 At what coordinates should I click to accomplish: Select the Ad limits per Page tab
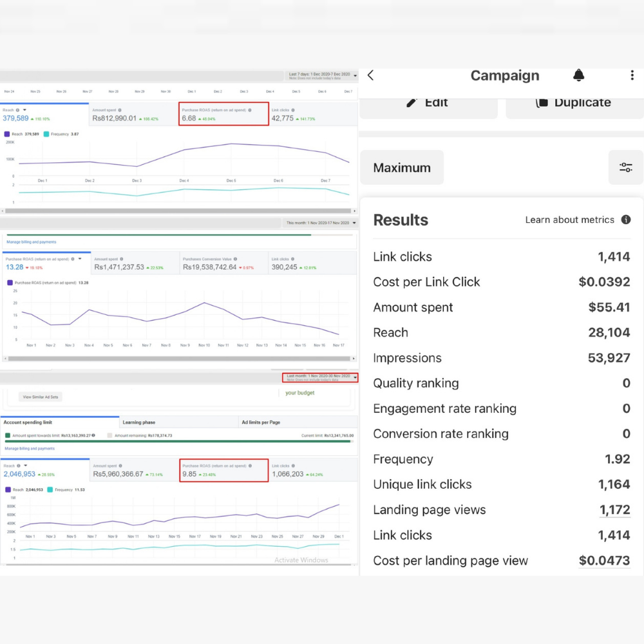coord(261,422)
